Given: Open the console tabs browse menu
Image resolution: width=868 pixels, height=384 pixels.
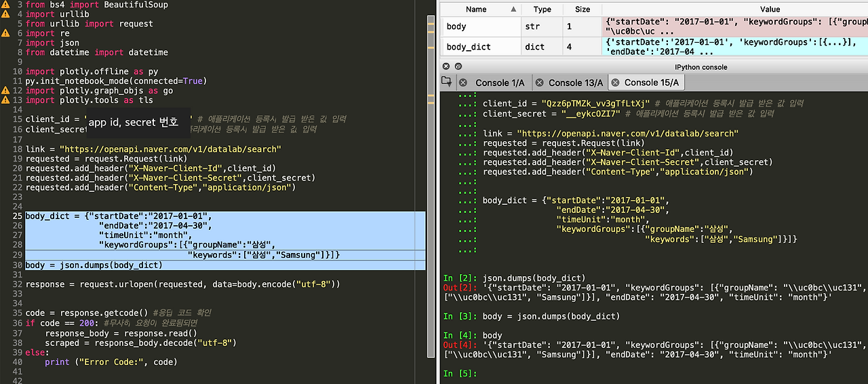Looking at the screenshot, I should coord(446,81).
